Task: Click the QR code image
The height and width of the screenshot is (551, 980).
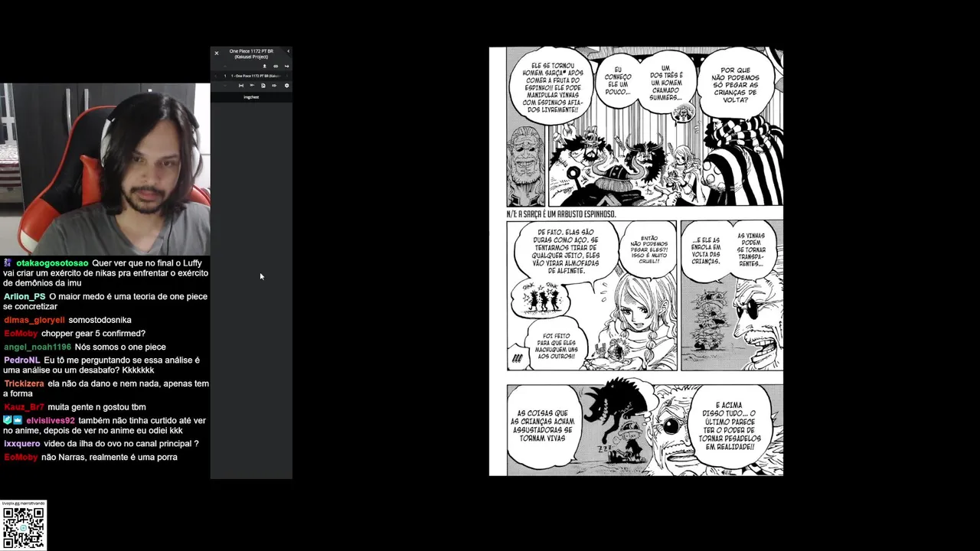Action: point(24,528)
